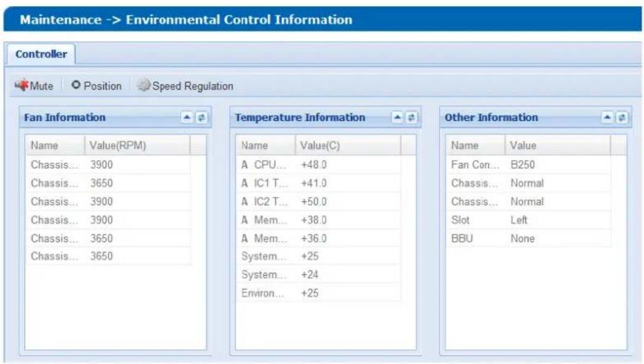Click the Mute speaker icon
The height and width of the screenshot is (364, 644).
(x=22, y=85)
